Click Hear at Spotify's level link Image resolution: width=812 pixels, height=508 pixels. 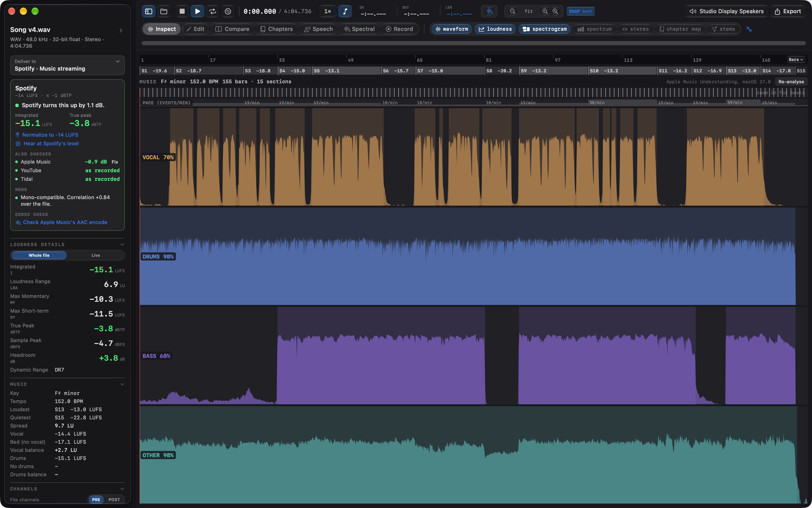click(x=47, y=144)
